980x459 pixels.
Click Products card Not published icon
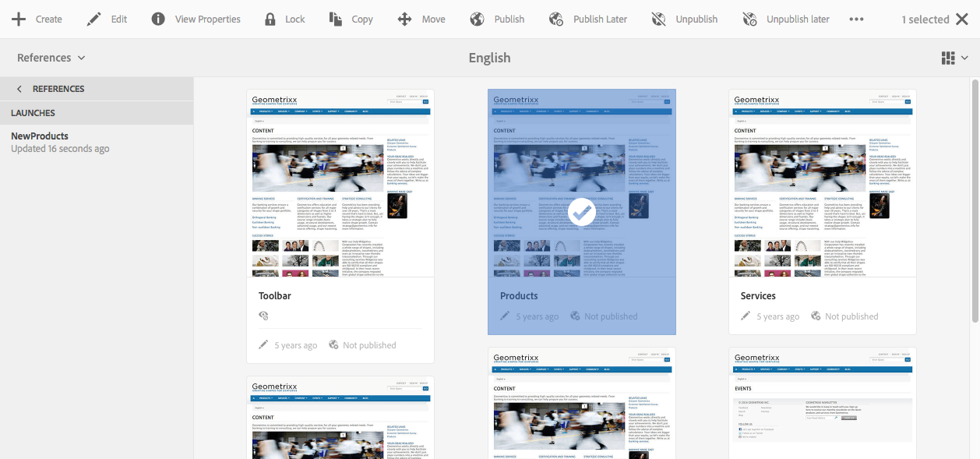575,316
